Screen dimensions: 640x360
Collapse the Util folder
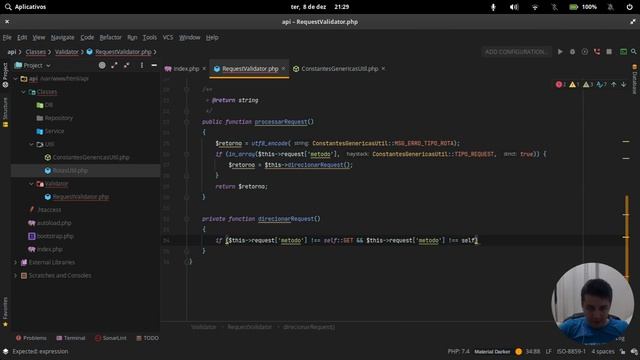point(31,144)
